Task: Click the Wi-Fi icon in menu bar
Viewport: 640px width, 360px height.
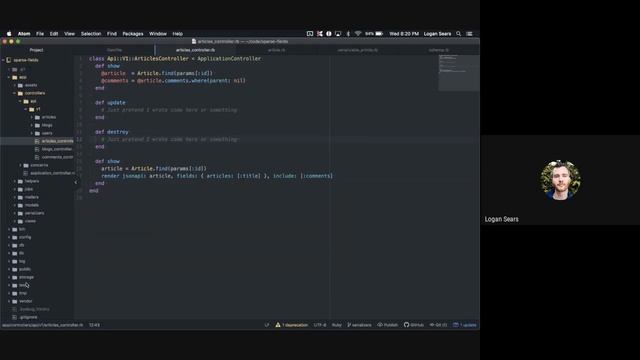Action: coord(358,34)
